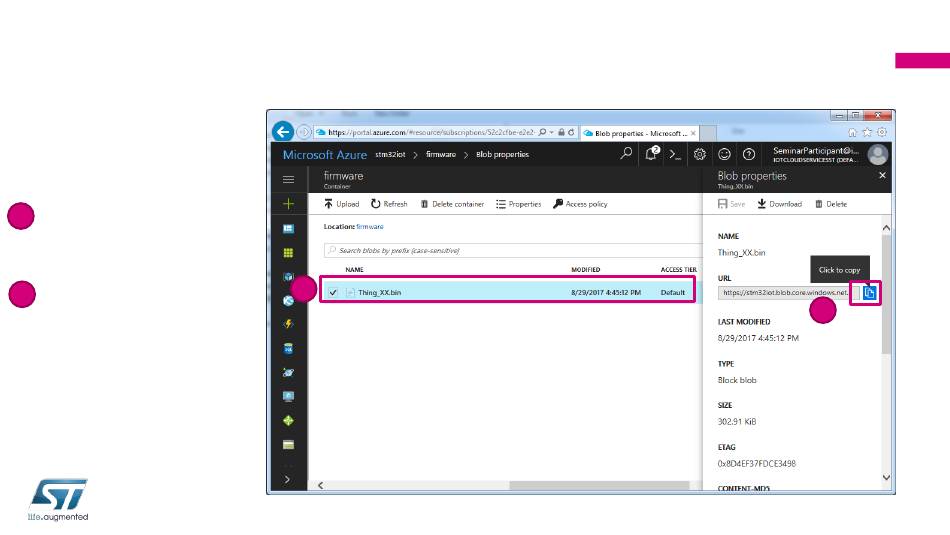The height and width of the screenshot is (535, 950).
Task: Open the Storage accounts sidebar icon
Action: coord(288,445)
